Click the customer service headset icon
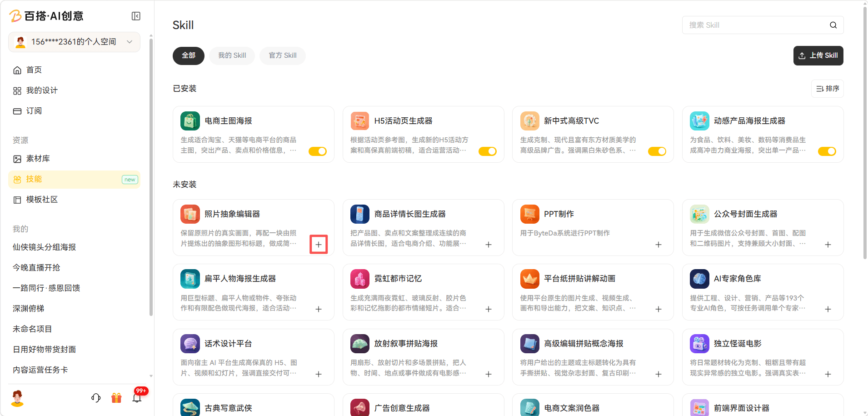This screenshot has height=416, width=868. pos(96,398)
